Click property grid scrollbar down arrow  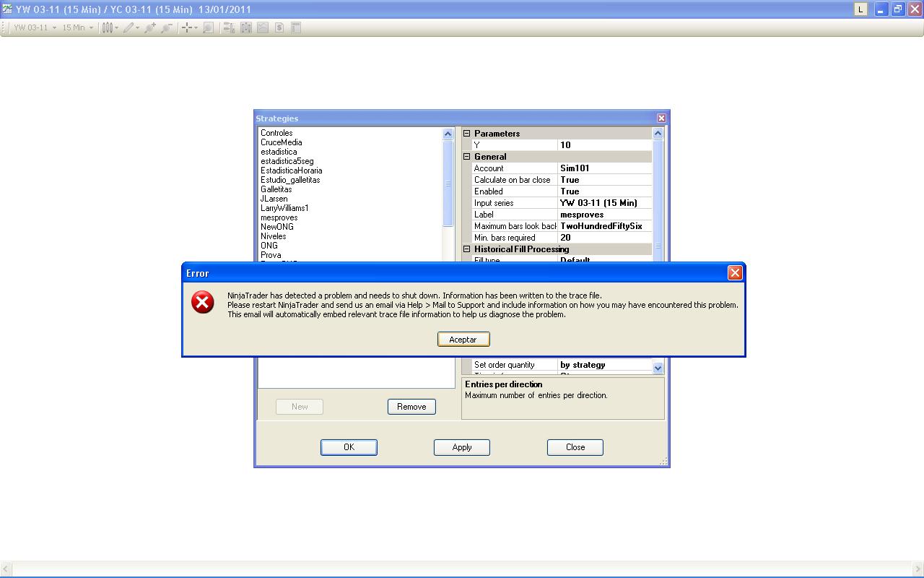[658, 368]
